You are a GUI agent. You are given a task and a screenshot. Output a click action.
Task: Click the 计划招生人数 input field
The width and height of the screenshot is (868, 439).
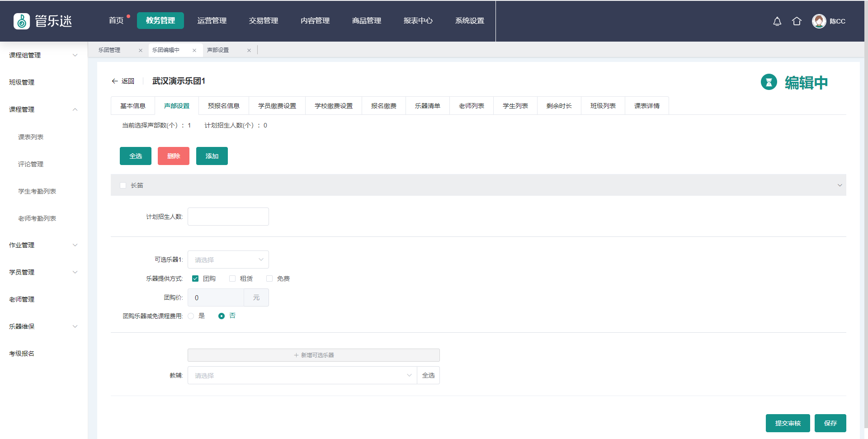(x=228, y=217)
